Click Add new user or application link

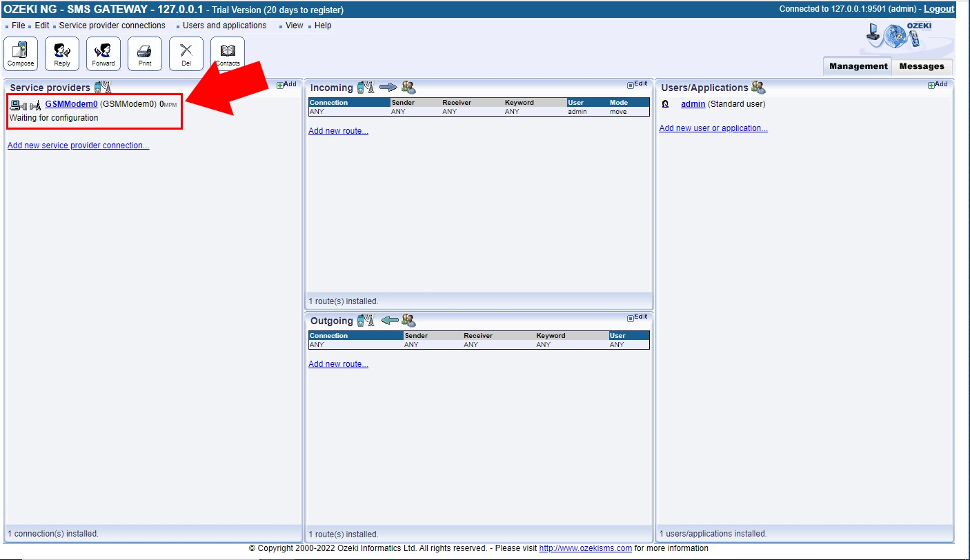tap(713, 128)
